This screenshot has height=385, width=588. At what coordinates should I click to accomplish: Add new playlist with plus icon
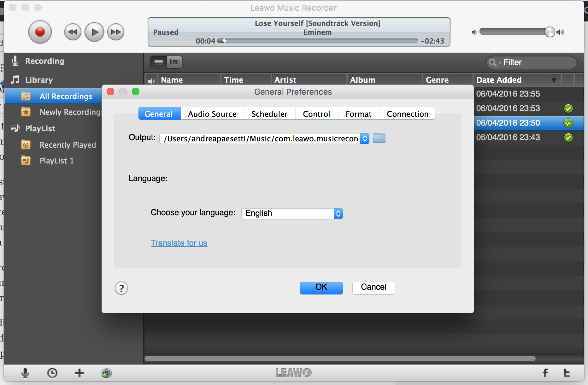pos(79,373)
